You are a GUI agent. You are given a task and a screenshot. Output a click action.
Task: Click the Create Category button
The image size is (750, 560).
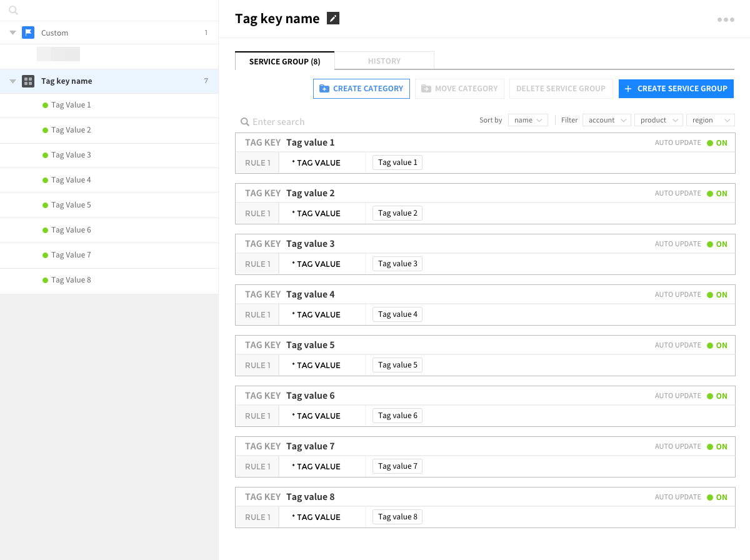tap(361, 89)
